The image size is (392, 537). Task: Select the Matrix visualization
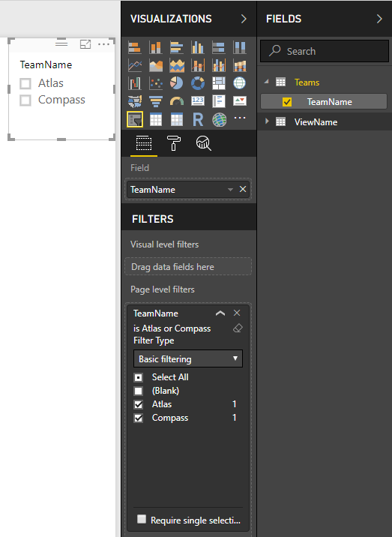tap(177, 119)
